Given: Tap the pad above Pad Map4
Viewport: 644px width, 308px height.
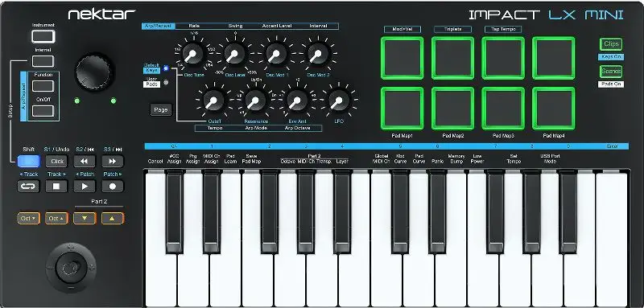Looking at the screenshot, I should pyautogui.click(x=554, y=109).
